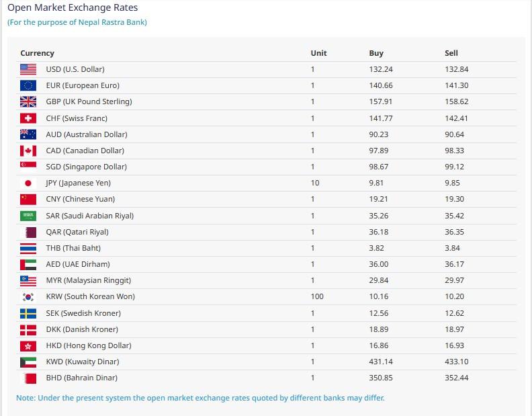Click the Japanese Yen flag icon
This screenshot has width=532, height=416.
click(28, 183)
